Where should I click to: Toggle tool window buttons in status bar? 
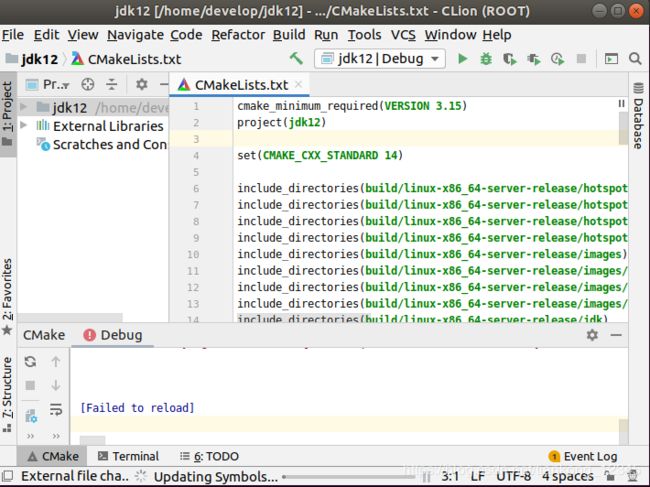pyautogui.click(x=8, y=476)
